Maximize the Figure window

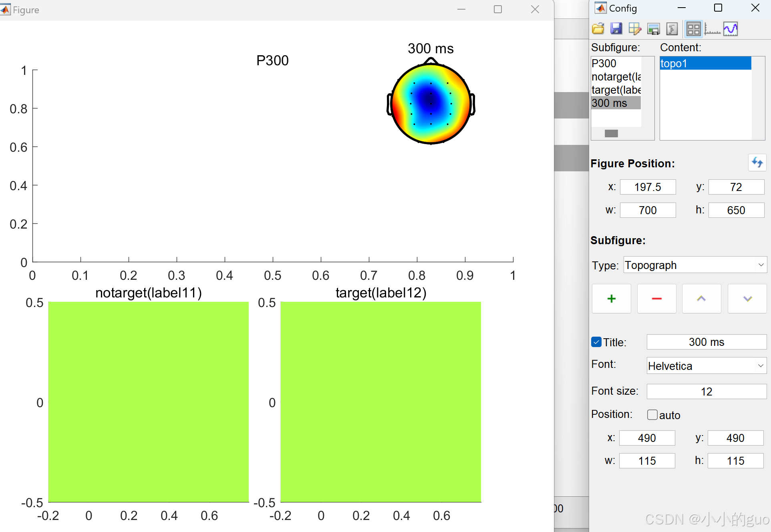tap(498, 9)
